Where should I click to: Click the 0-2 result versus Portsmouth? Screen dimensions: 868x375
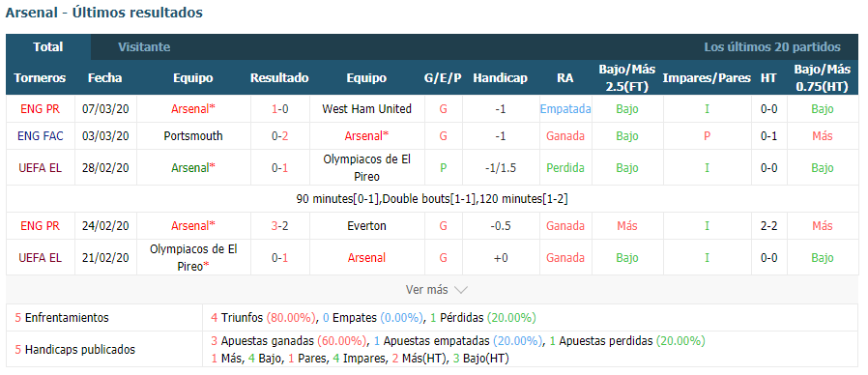click(279, 135)
